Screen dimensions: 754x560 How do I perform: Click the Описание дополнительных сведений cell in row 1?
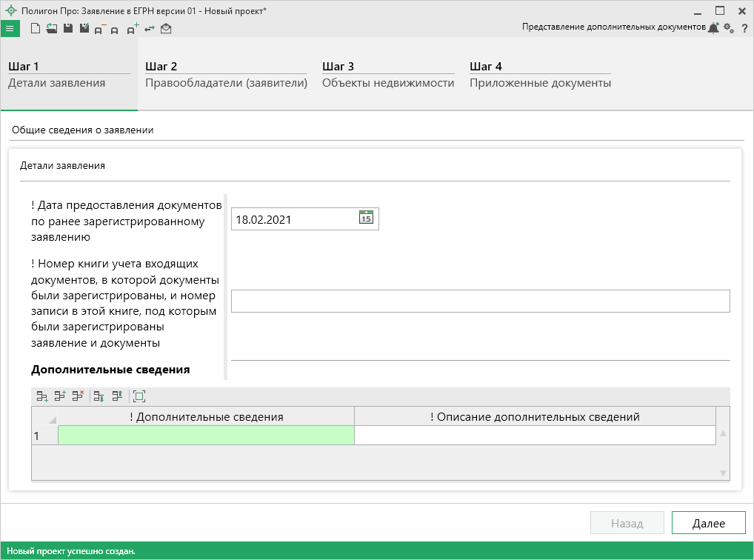coord(535,436)
